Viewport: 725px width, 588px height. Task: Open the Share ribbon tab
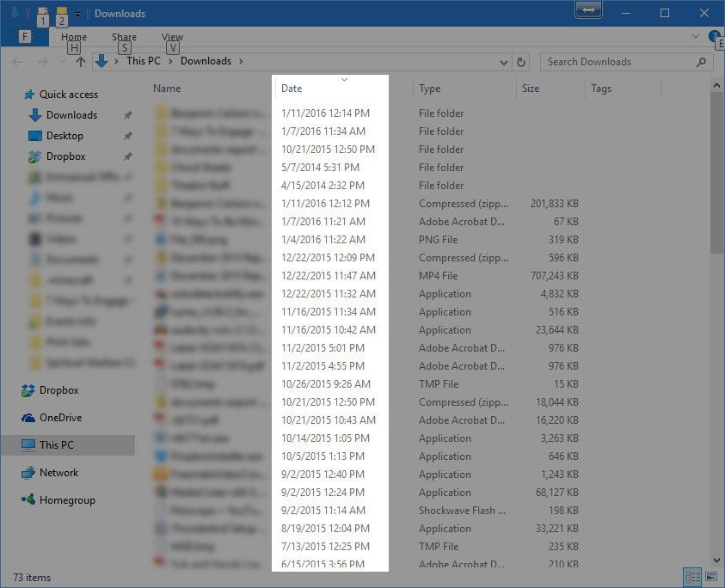click(124, 37)
